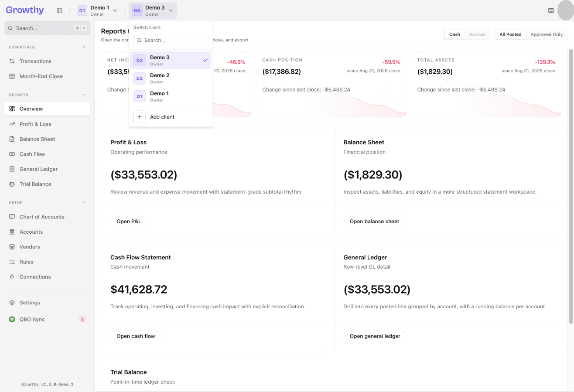
Task: Focus the Switch client search field
Action: (171, 41)
